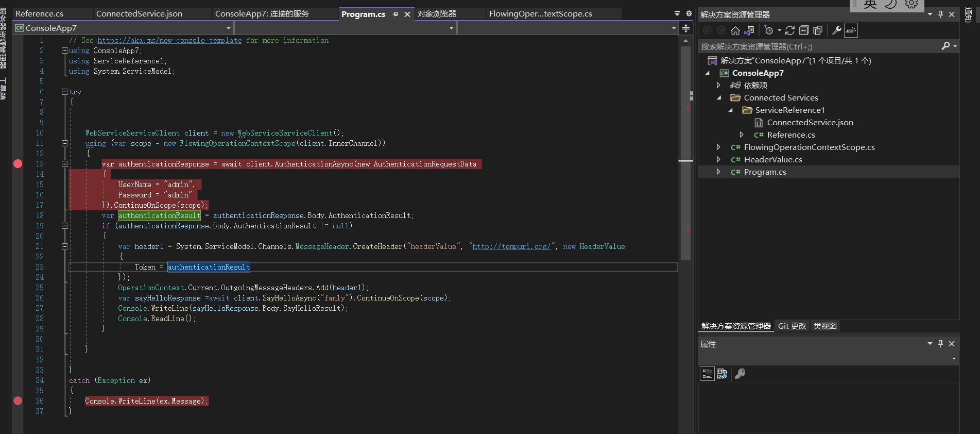The image size is (980, 434).
Task: Click the property pages wrench icon
Action: point(740,374)
